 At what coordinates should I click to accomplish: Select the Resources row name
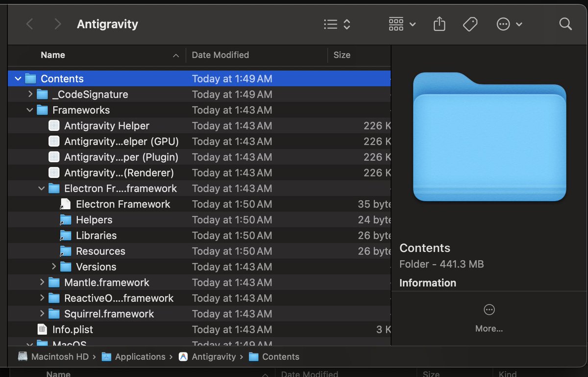100,251
